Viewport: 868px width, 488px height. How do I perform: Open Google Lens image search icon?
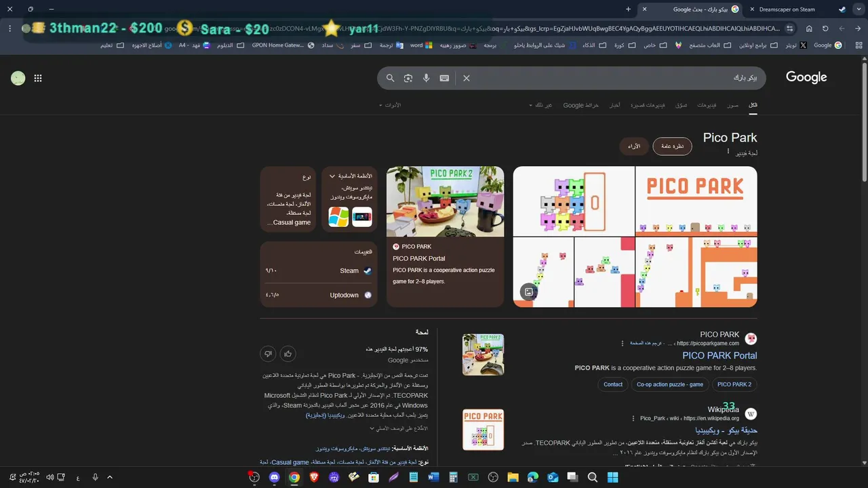tap(408, 78)
